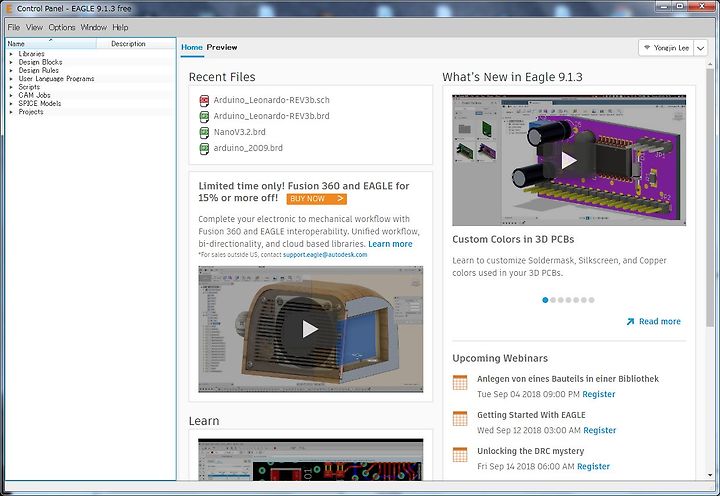Expand the Projects tree node
The height and width of the screenshot is (496, 720).
pyautogui.click(x=11, y=112)
